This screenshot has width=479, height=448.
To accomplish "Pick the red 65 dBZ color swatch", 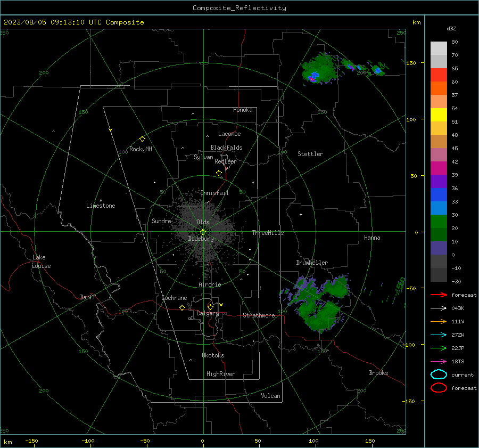I will click(439, 75).
